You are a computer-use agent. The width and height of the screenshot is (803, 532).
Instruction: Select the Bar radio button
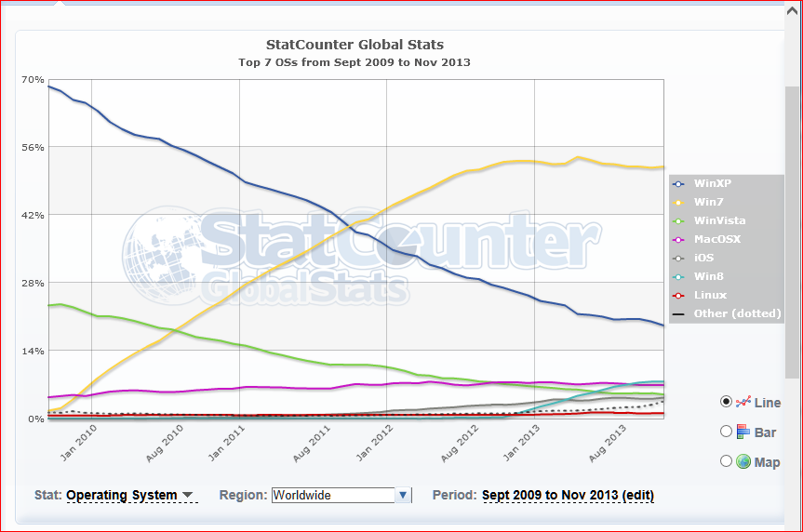tap(727, 432)
